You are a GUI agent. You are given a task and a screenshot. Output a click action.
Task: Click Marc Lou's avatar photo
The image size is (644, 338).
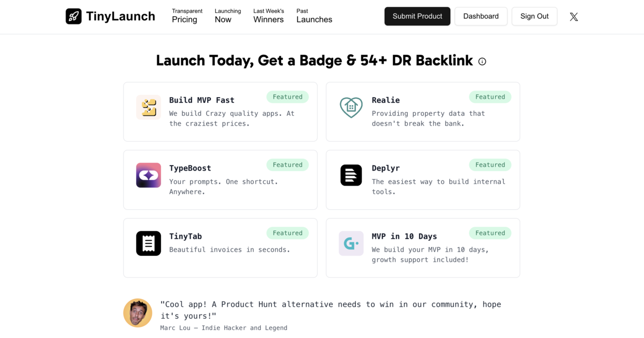click(x=137, y=313)
